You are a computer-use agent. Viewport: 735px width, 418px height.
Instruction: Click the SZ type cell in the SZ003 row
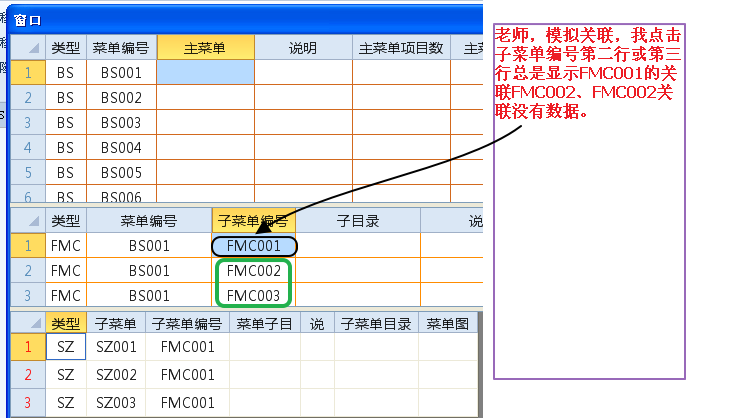(x=66, y=403)
